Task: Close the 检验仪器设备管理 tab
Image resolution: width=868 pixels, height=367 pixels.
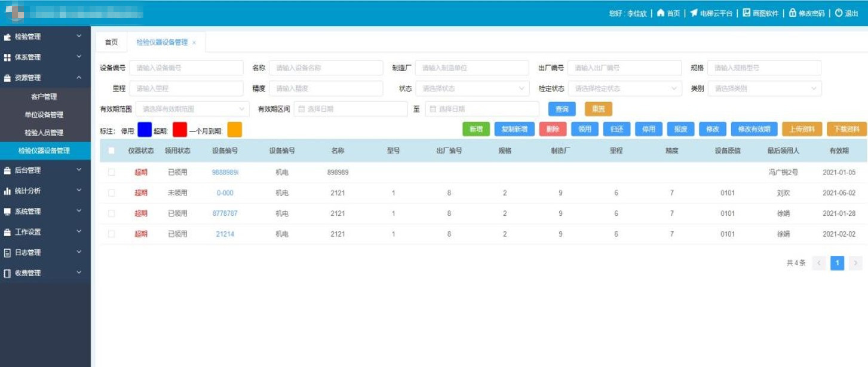Action: [x=194, y=42]
